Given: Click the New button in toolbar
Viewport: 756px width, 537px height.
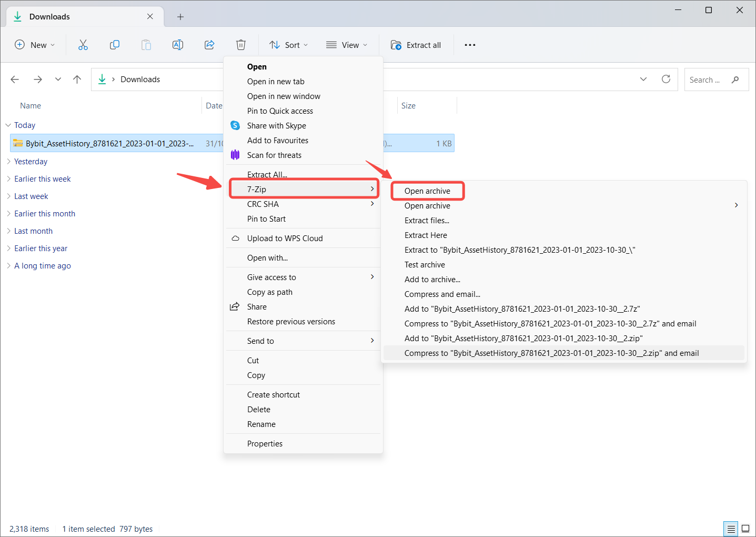Looking at the screenshot, I should 35,45.
